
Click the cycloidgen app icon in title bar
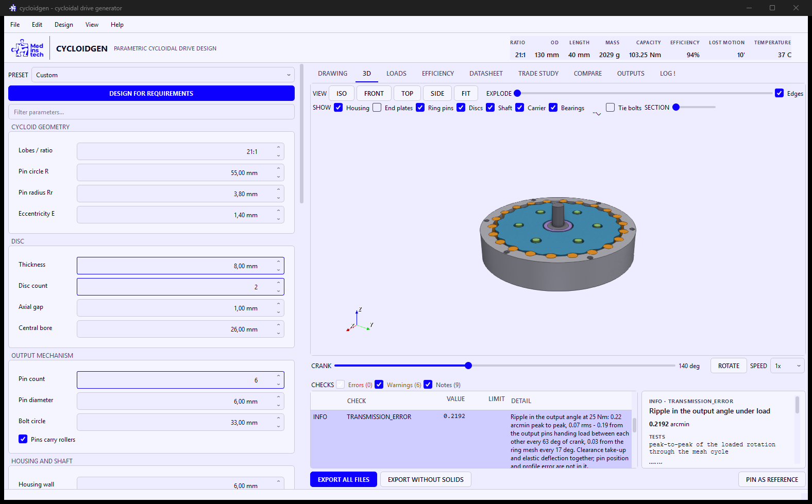(12, 8)
